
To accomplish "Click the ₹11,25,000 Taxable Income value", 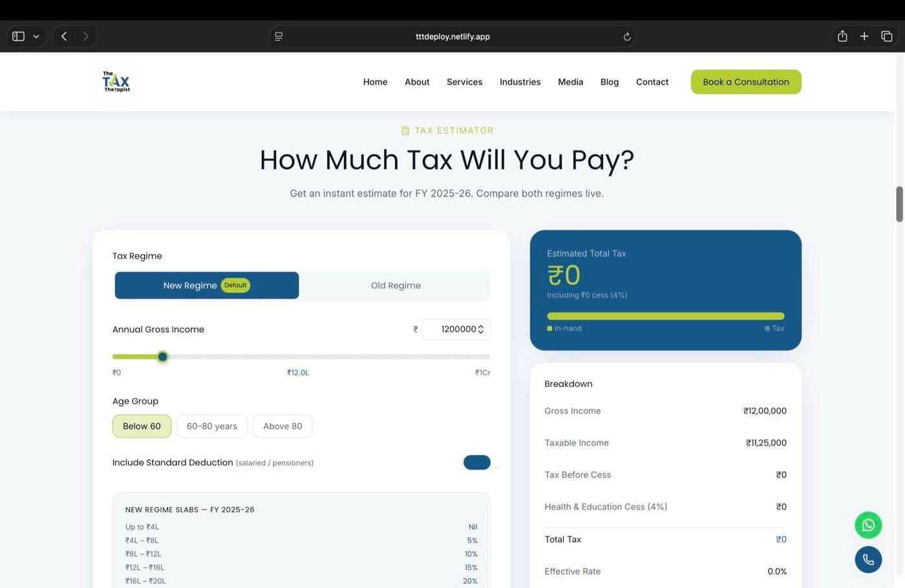I will pyautogui.click(x=766, y=443).
